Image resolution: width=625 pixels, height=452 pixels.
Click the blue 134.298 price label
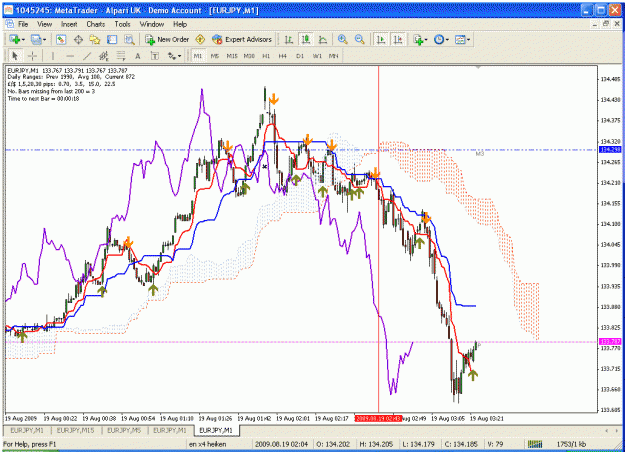pos(610,150)
